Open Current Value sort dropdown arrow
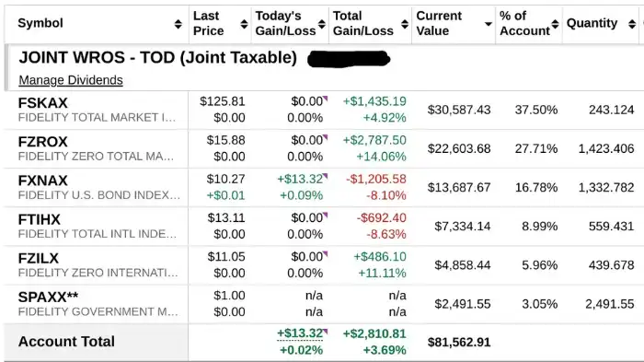Viewport: 644px width, 362px height. (x=489, y=24)
